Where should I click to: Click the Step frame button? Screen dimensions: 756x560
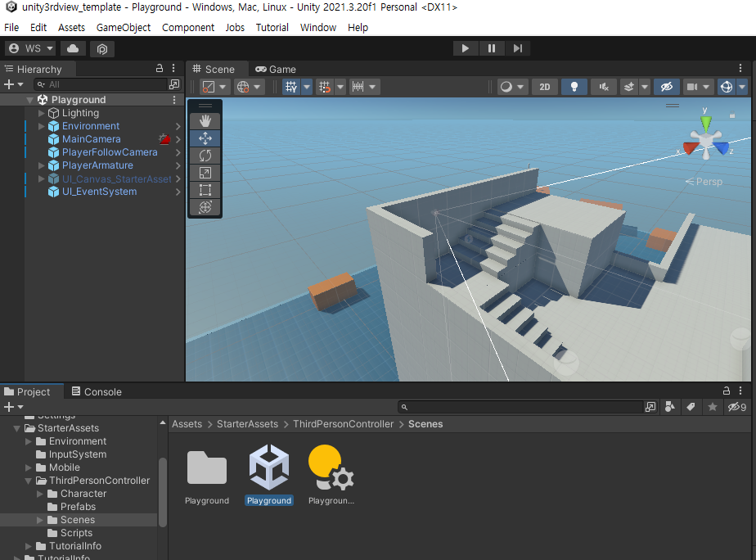pyautogui.click(x=517, y=48)
